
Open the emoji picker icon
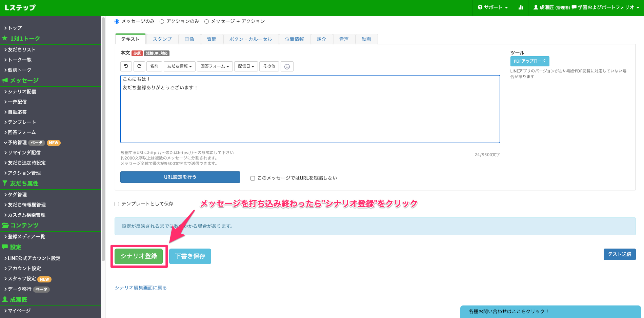point(287,66)
